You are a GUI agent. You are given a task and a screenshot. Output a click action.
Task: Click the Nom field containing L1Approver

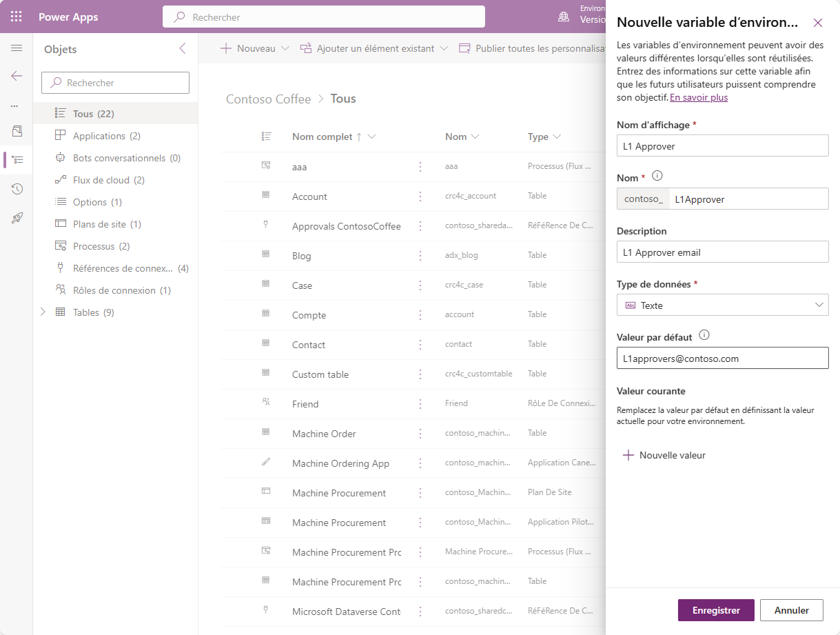pos(748,199)
